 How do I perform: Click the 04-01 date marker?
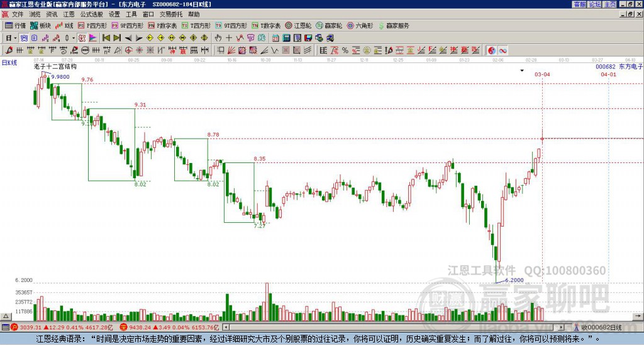(608, 74)
